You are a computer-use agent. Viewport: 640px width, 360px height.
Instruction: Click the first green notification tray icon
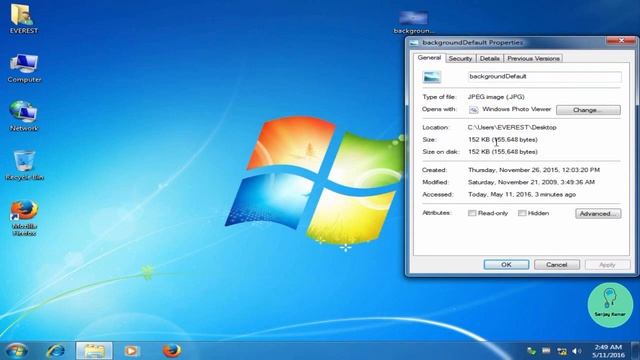click(x=531, y=351)
